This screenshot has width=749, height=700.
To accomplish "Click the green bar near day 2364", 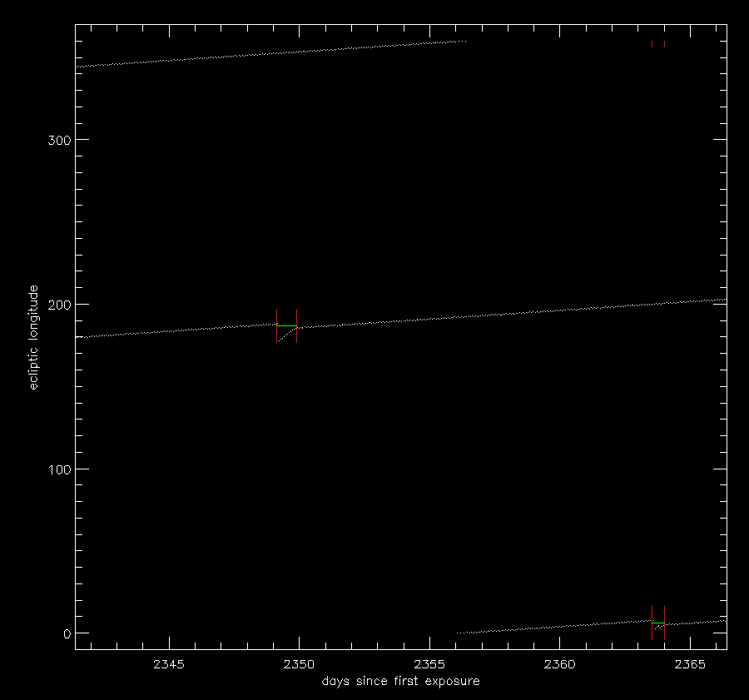I will coord(658,623).
